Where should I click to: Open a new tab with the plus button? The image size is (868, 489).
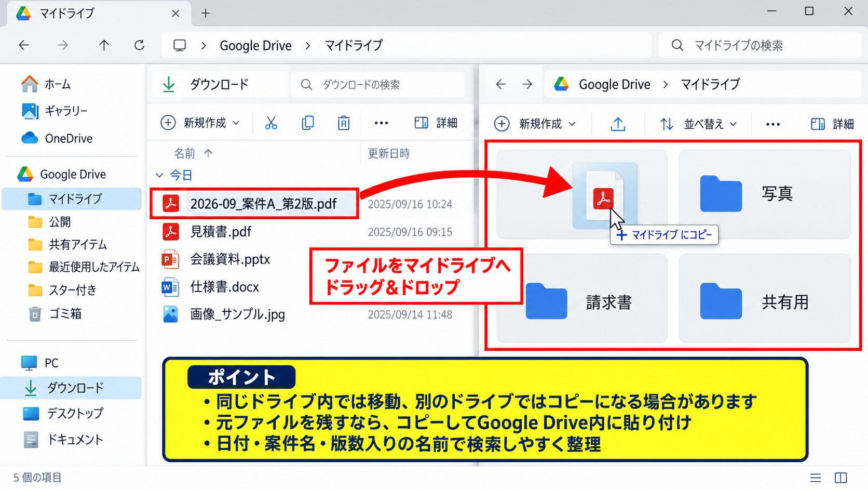206,13
